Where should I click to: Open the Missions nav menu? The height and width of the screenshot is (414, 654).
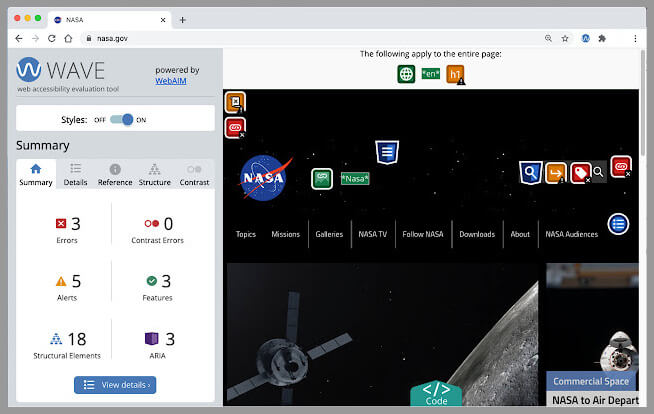285,234
